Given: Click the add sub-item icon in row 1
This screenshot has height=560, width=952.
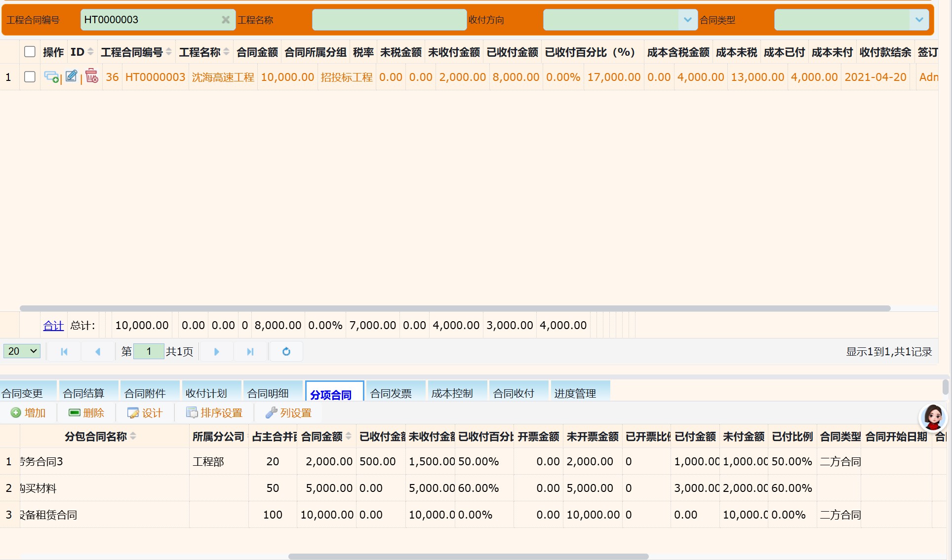Looking at the screenshot, I should tap(51, 77).
